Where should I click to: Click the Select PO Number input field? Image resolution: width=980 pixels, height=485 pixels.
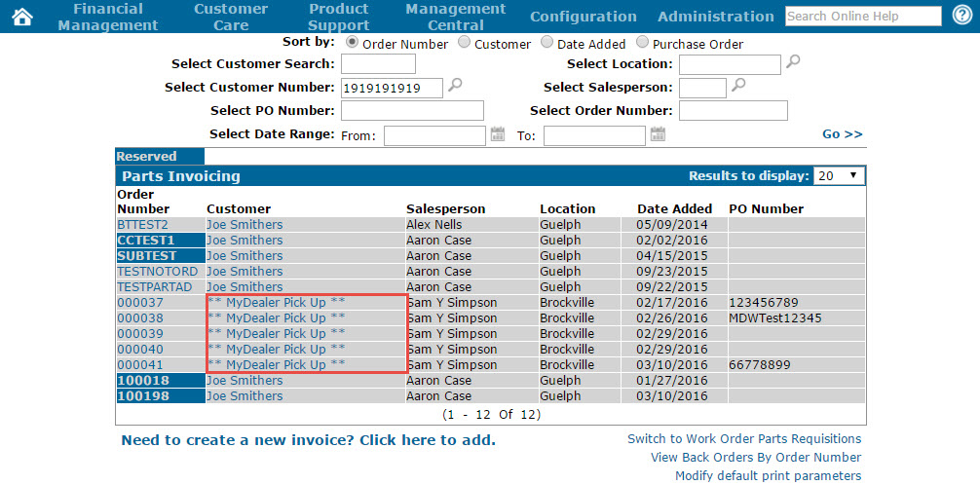coord(412,110)
